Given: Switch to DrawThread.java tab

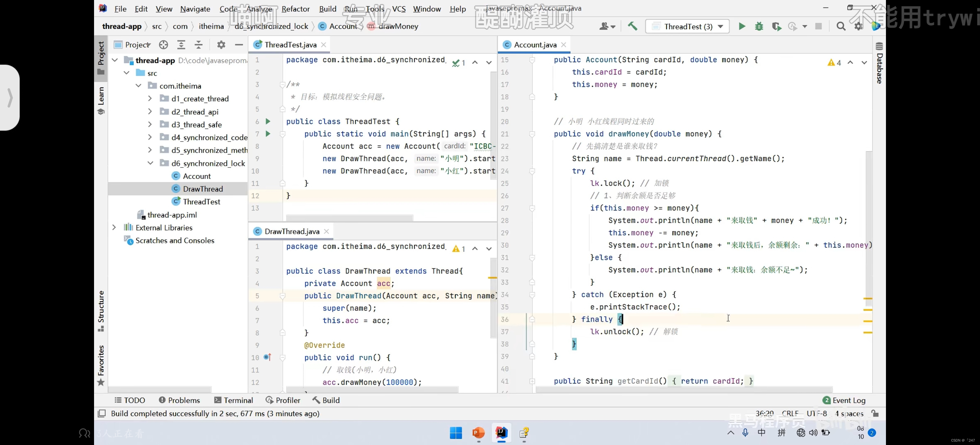Looking at the screenshot, I should click(291, 231).
